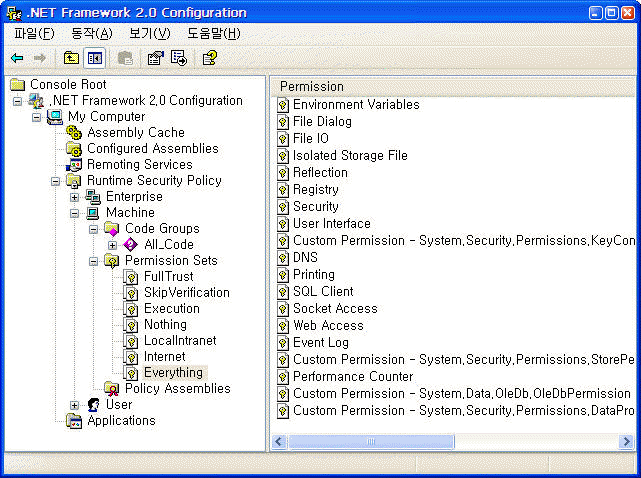Click the All_Code diamond icon
The image size is (641, 478).
pos(131,245)
